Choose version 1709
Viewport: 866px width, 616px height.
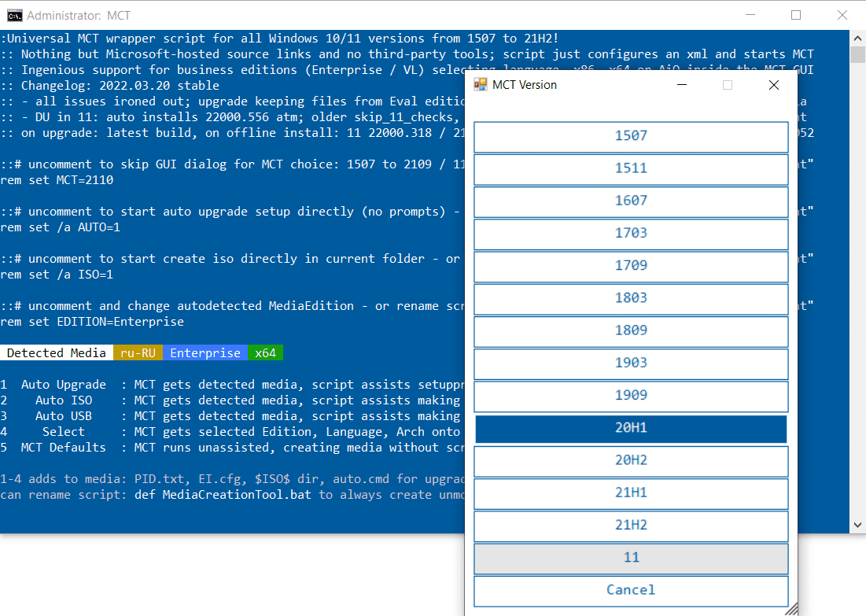pyautogui.click(x=631, y=266)
